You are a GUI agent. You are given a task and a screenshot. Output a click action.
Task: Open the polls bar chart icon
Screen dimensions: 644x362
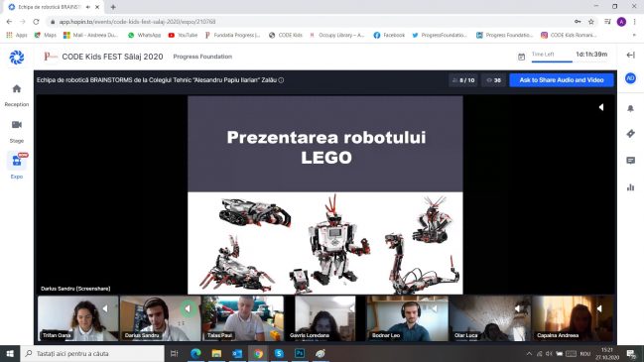coord(630,187)
